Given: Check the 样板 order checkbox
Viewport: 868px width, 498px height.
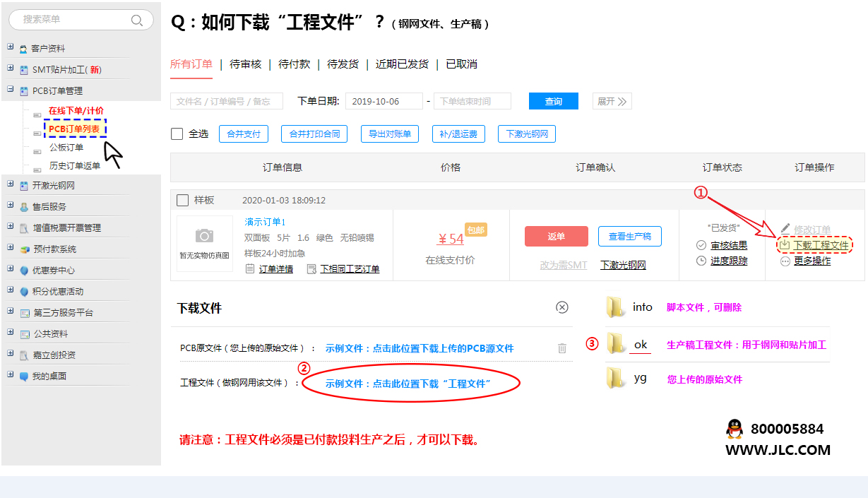Looking at the screenshot, I should pyautogui.click(x=182, y=200).
